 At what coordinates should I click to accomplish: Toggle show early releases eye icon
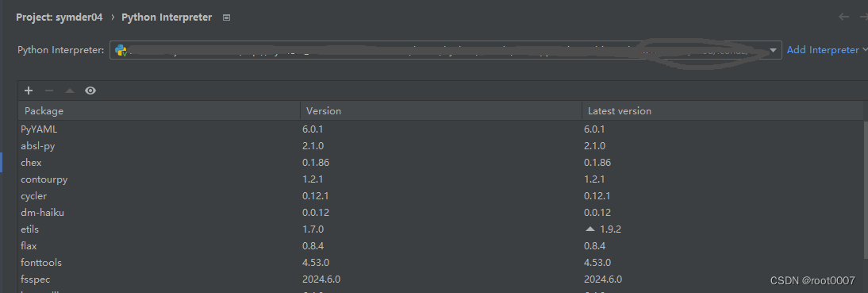(x=90, y=91)
